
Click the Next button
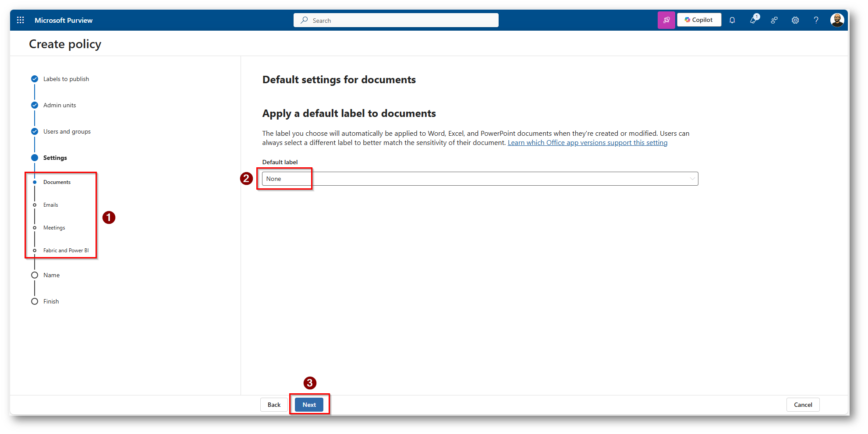tap(309, 405)
